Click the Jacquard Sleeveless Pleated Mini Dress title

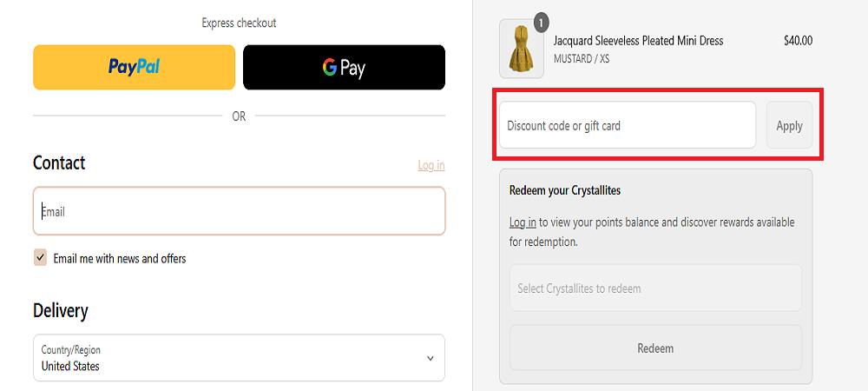(638, 41)
